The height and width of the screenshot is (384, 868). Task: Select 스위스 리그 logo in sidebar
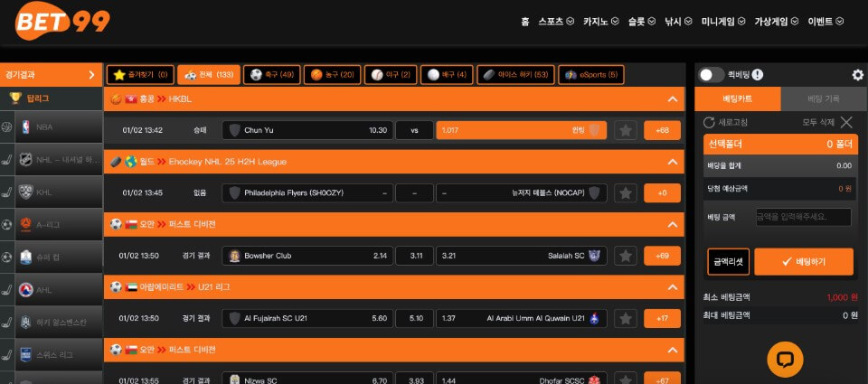25,355
